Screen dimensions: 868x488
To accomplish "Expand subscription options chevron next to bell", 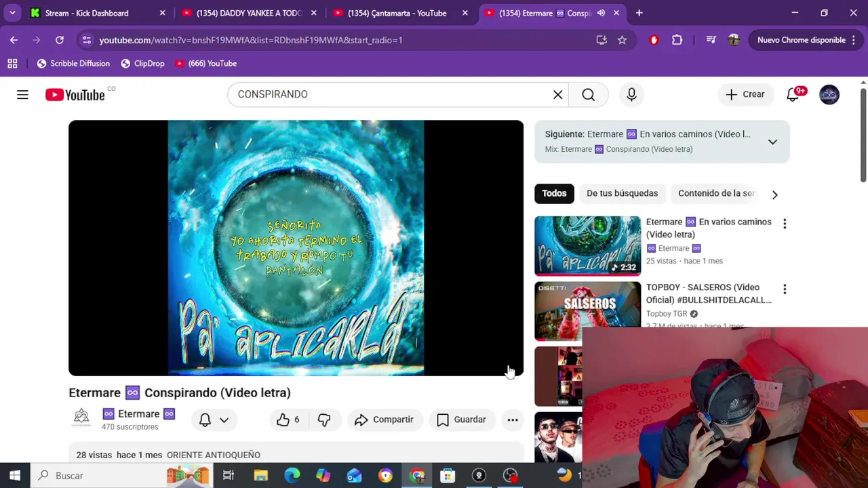I will click(x=224, y=420).
